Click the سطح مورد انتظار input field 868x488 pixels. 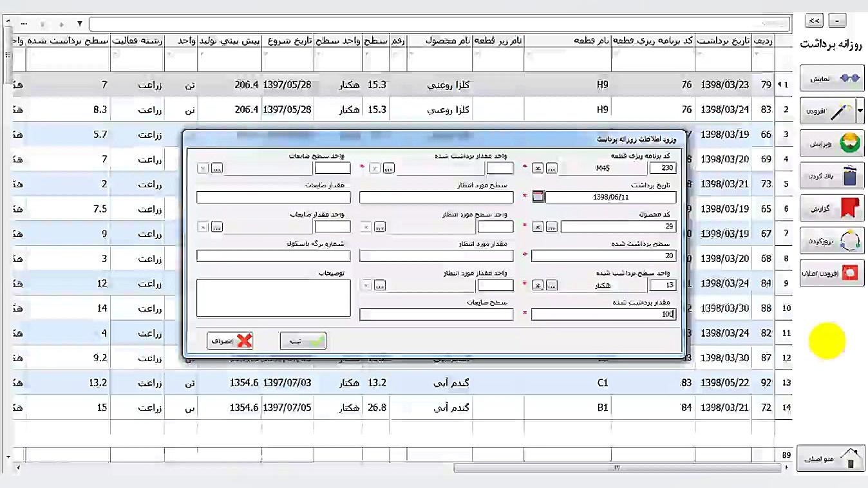click(437, 197)
